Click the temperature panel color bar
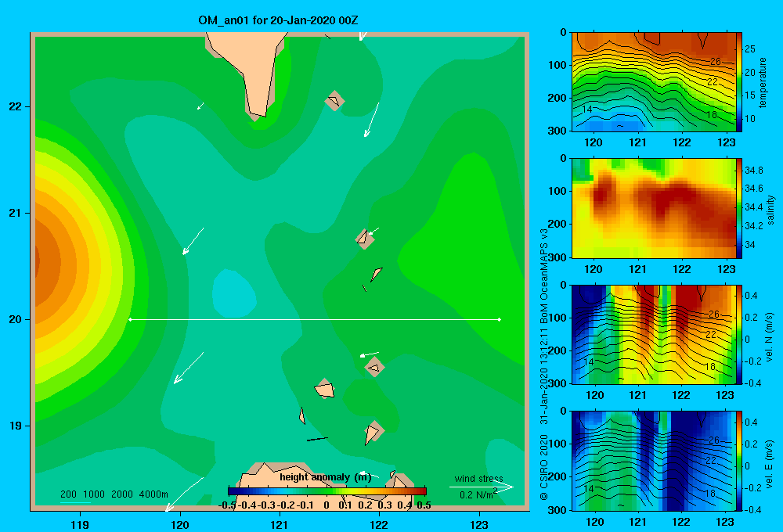 click(x=739, y=82)
